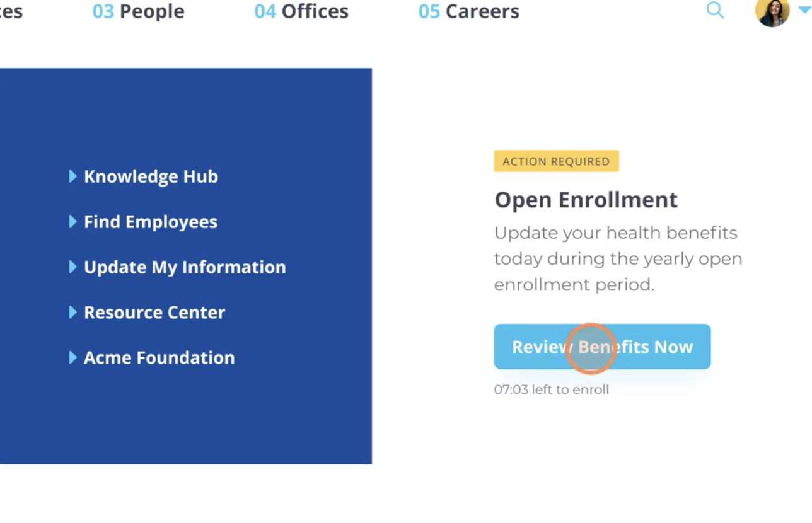Viewport: 812px width, 523px height.
Task: Select 05 Careers in the navigation
Action: [469, 11]
